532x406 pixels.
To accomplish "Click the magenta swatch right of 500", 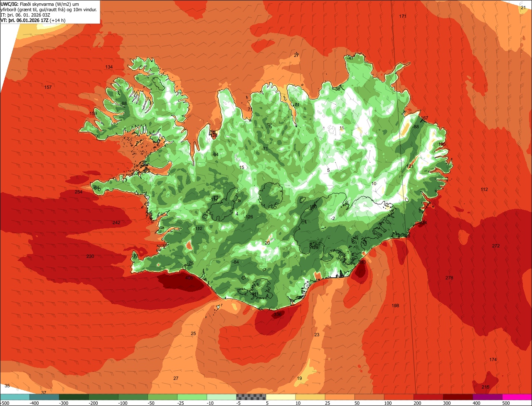I will [517, 397].
